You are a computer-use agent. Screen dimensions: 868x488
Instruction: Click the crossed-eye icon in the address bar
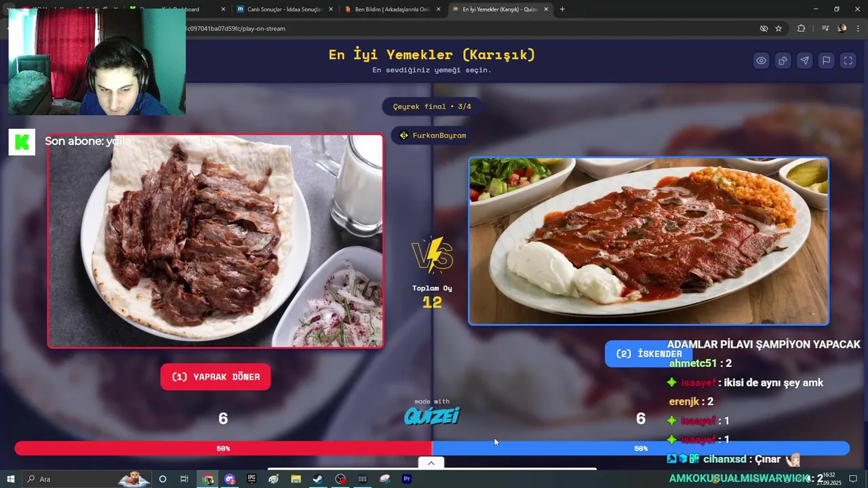click(764, 28)
